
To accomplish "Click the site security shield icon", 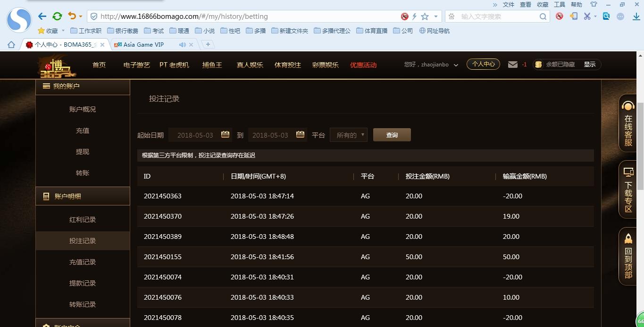I will tap(93, 16).
